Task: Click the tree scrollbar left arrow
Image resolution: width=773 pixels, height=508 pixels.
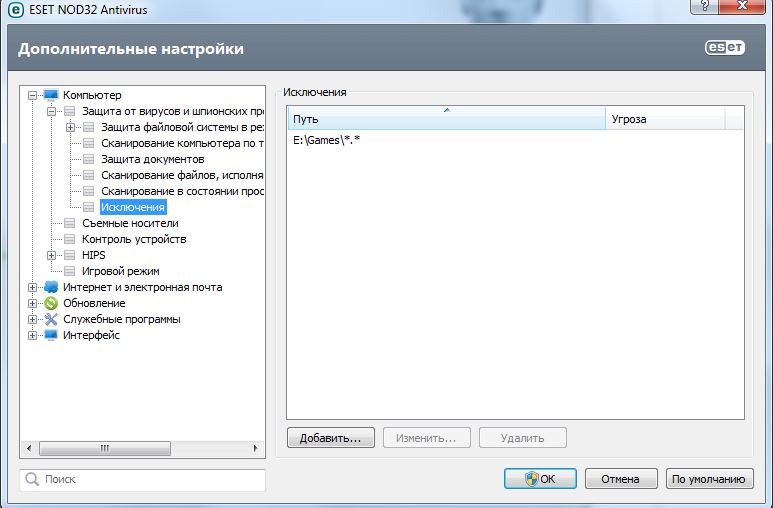Action: coord(29,448)
